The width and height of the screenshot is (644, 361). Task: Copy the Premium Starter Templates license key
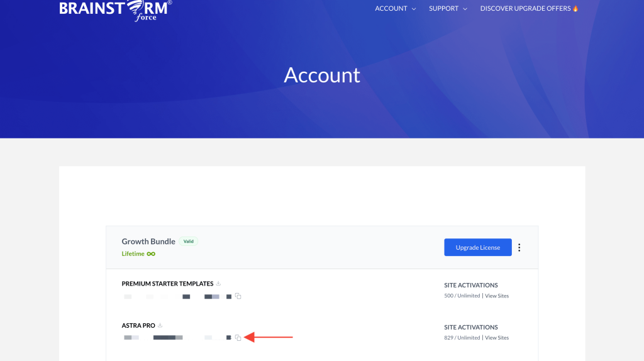click(x=238, y=296)
